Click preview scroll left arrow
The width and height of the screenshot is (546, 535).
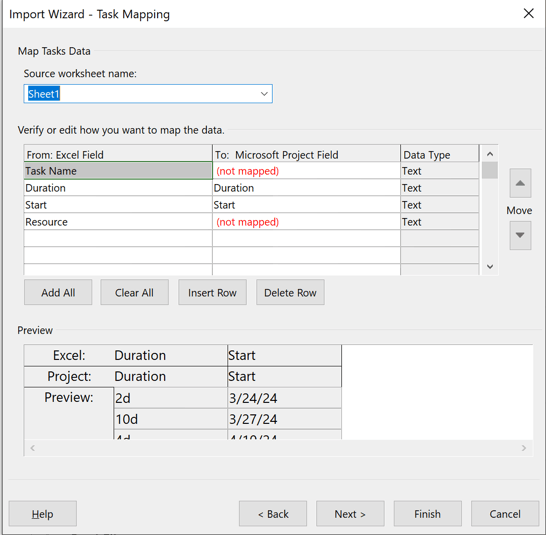(32, 448)
